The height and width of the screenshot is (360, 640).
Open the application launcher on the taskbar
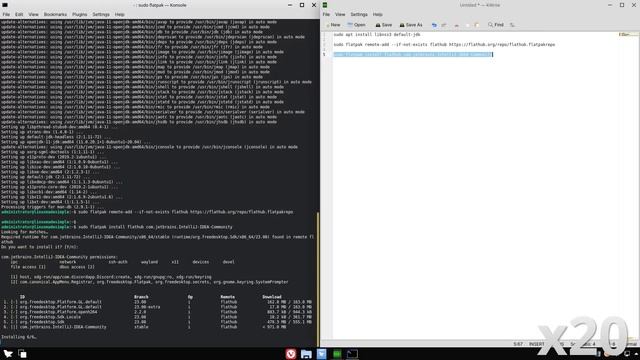click(x=8, y=354)
